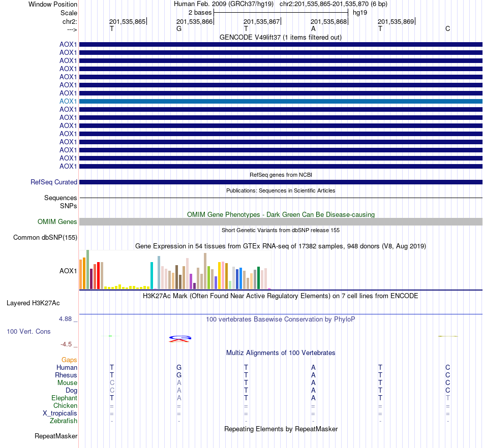The width and height of the screenshot is (483, 448).
Task: Select the Scale label
Action: 69,13
